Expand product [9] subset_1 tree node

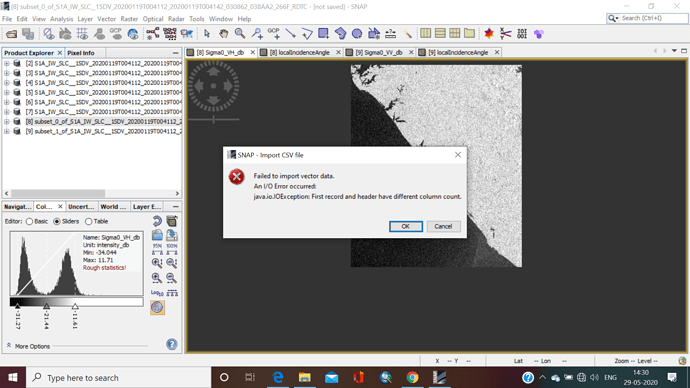pyautogui.click(x=7, y=131)
